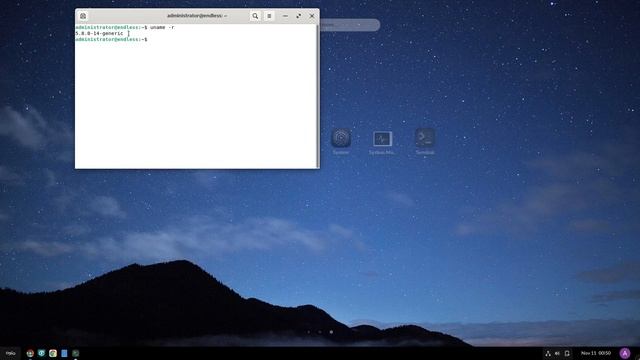This screenshot has height=360, width=640.
Task: Click the "uname -r" command text
Action: [x=162, y=27]
